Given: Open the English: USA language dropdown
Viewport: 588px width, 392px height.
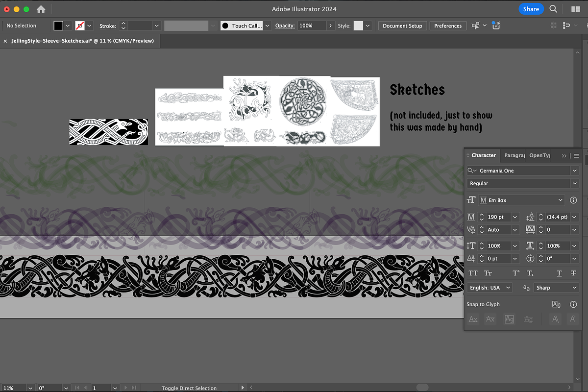Looking at the screenshot, I should pos(489,288).
